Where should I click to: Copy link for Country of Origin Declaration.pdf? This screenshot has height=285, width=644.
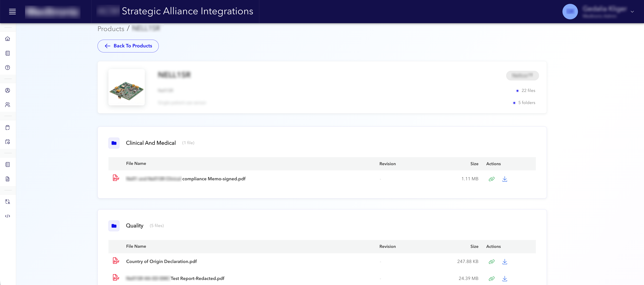click(491, 261)
